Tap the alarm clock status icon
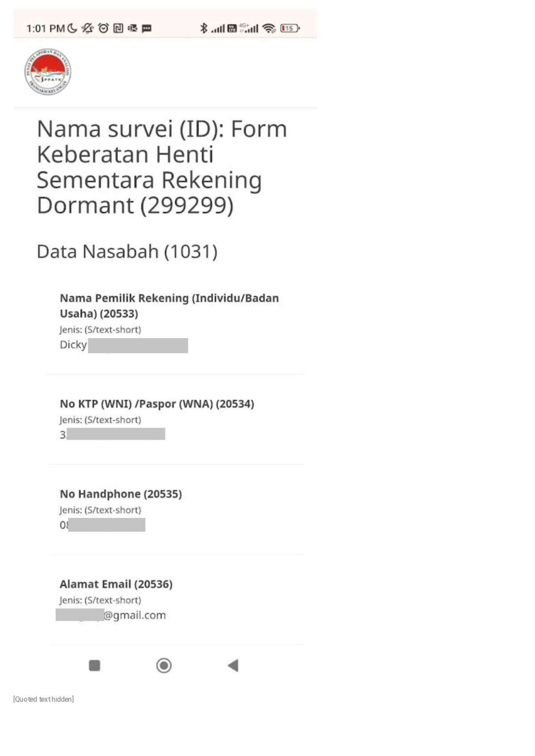This screenshot has width=535, height=756. pos(103,29)
